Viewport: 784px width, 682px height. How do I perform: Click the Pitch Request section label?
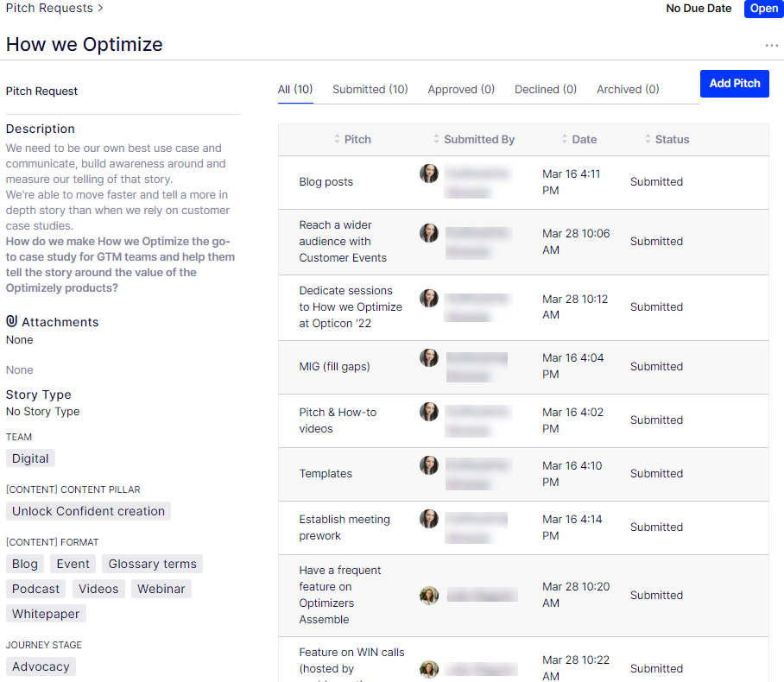click(x=41, y=91)
